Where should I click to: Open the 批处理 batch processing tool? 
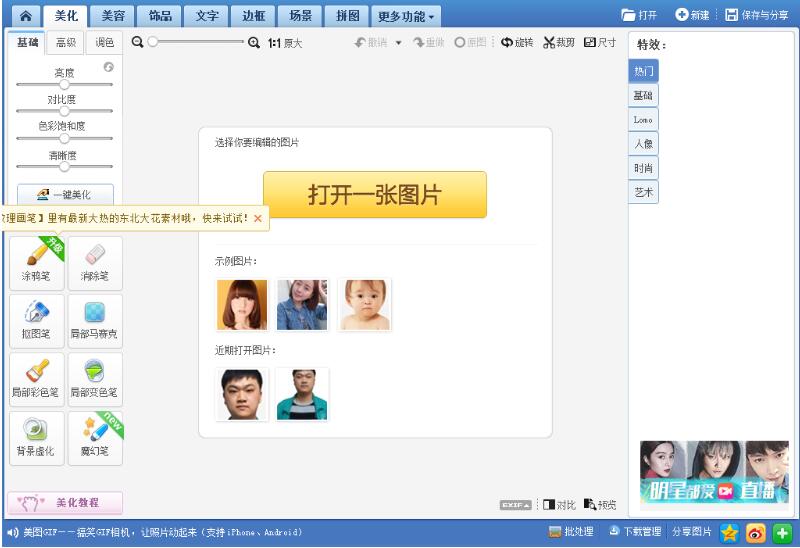pyautogui.click(x=570, y=532)
